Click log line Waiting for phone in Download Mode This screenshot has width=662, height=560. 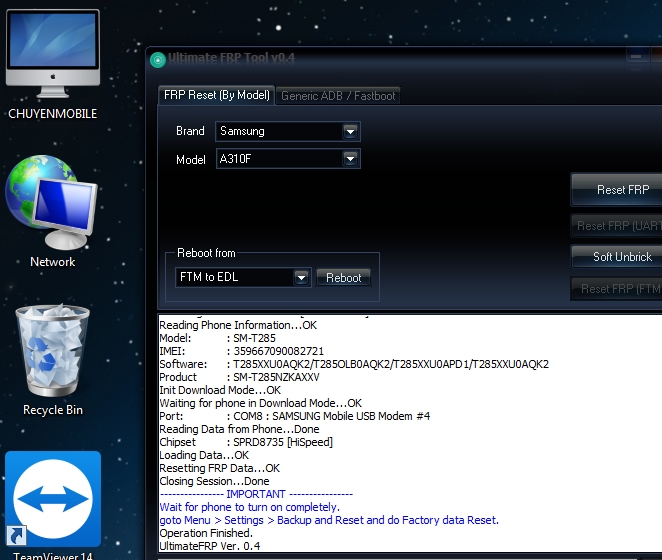click(260, 403)
